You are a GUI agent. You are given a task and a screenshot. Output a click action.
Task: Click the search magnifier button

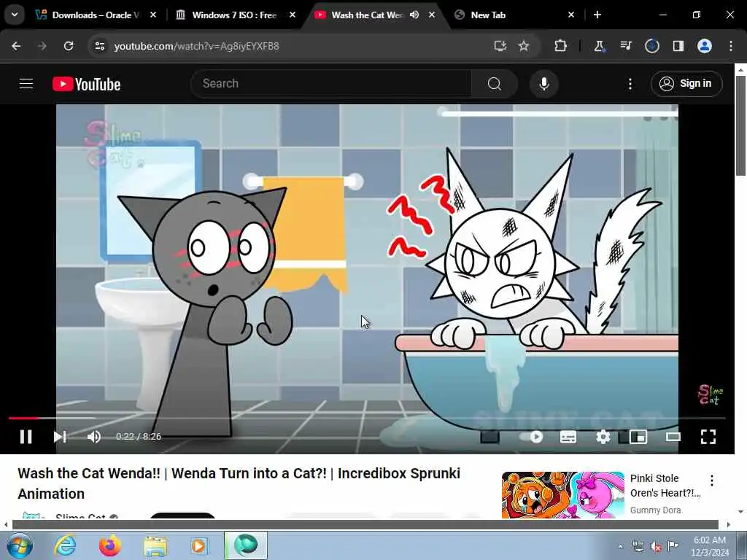tap(495, 84)
